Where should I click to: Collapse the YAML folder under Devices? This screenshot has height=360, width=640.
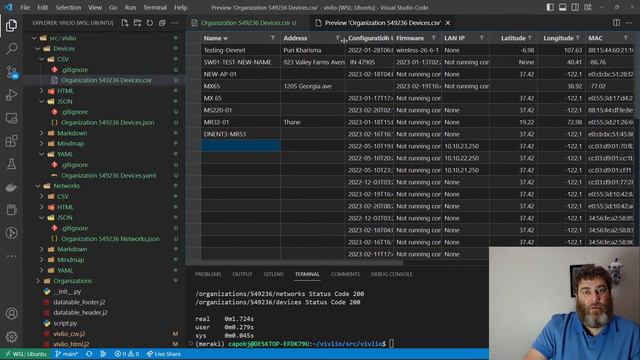(x=42, y=154)
